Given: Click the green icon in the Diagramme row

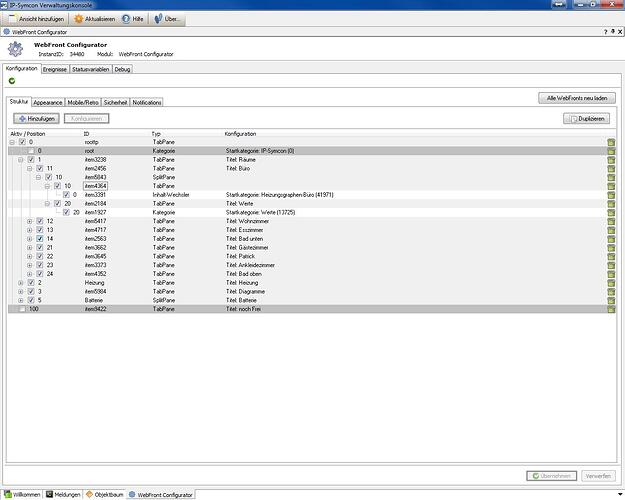Looking at the screenshot, I should [x=611, y=291].
